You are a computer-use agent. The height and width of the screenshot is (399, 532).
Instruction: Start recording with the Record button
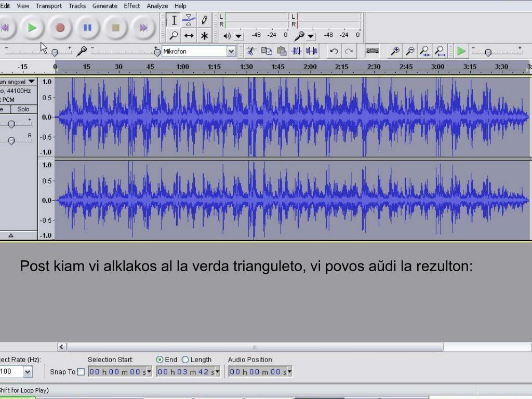pyautogui.click(x=60, y=28)
